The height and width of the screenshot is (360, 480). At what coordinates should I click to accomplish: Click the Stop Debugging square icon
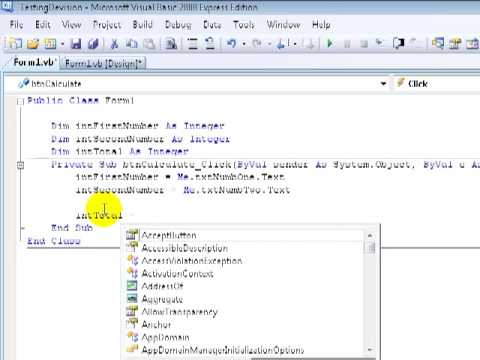364,44
